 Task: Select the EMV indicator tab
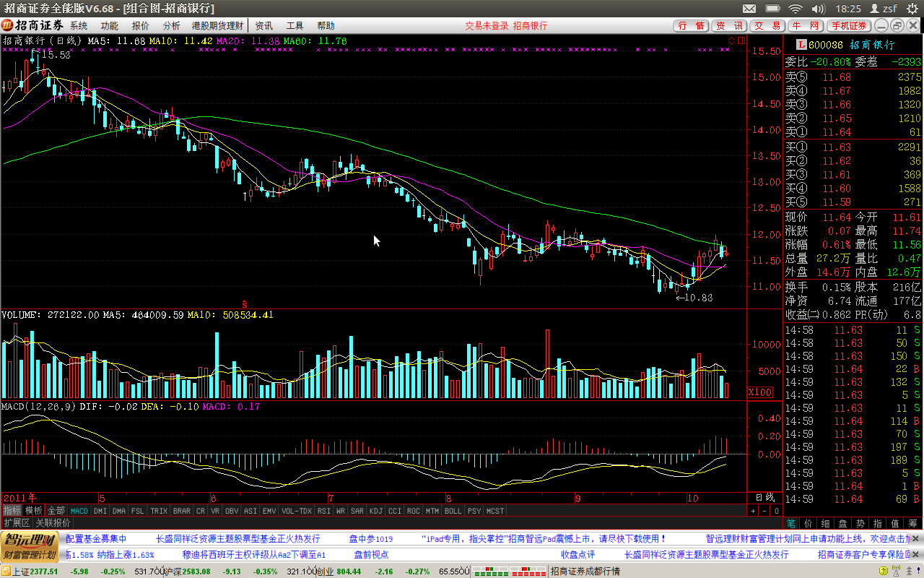coord(269,511)
